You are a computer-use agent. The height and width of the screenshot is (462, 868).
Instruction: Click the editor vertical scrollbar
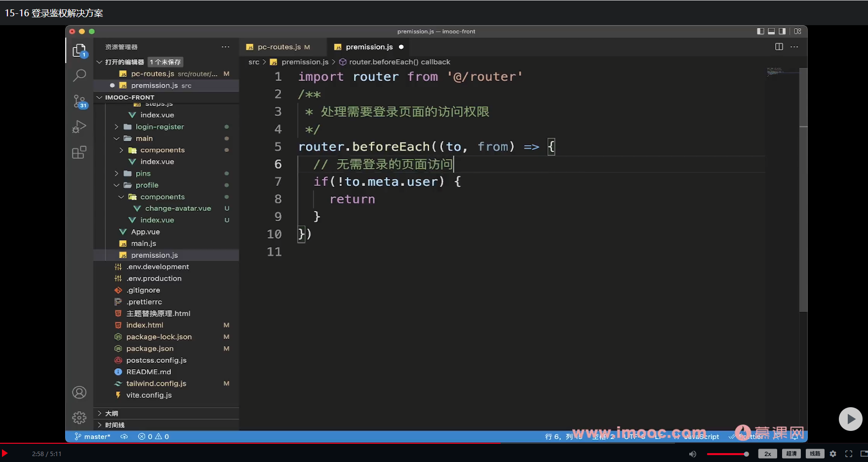(x=803, y=190)
